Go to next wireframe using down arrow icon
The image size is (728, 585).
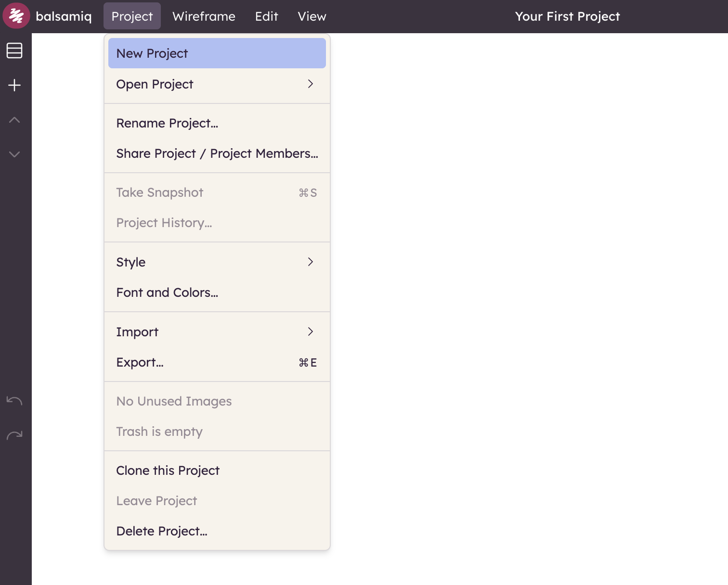coord(14,154)
